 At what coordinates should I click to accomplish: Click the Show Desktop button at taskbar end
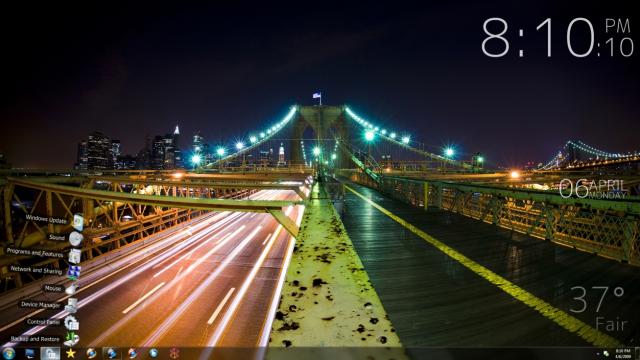click(637, 353)
